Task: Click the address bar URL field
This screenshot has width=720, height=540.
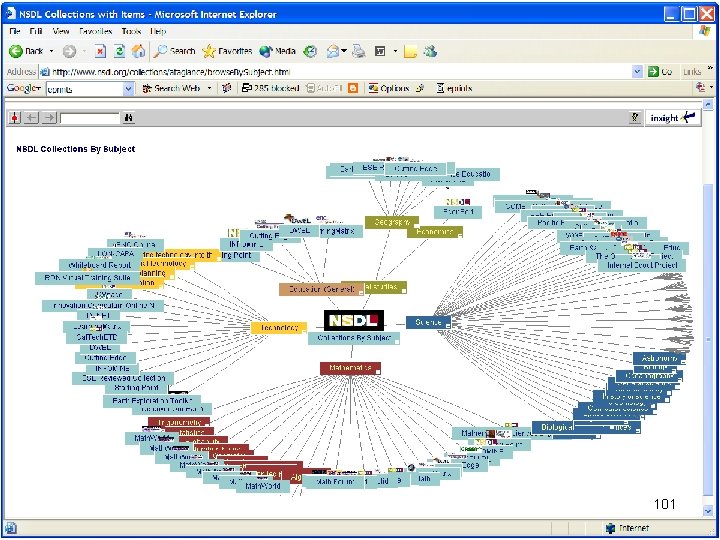Action: click(335, 72)
